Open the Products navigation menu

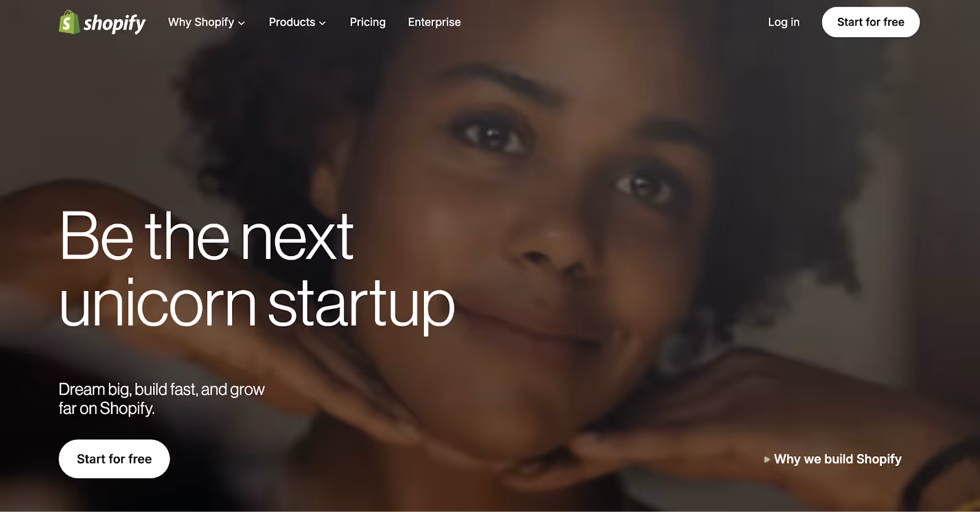(x=297, y=22)
